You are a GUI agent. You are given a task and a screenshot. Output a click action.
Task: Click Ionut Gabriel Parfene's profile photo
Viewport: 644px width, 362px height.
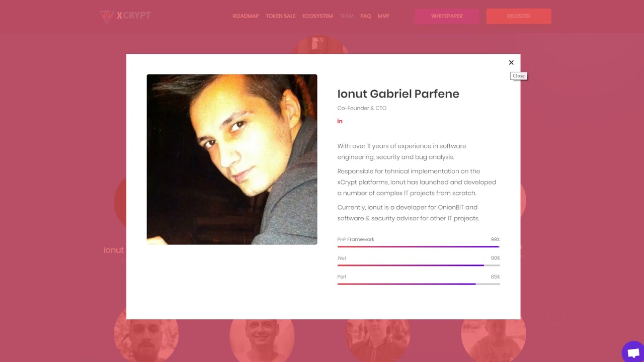pos(232,159)
